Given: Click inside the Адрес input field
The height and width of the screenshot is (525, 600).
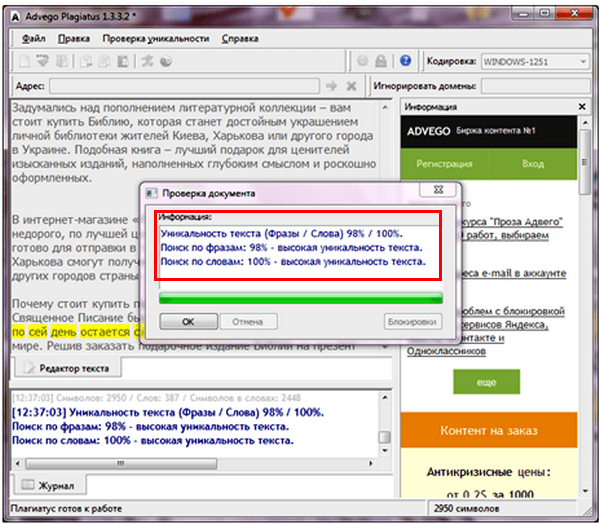Looking at the screenshot, I should click(x=184, y=86).
